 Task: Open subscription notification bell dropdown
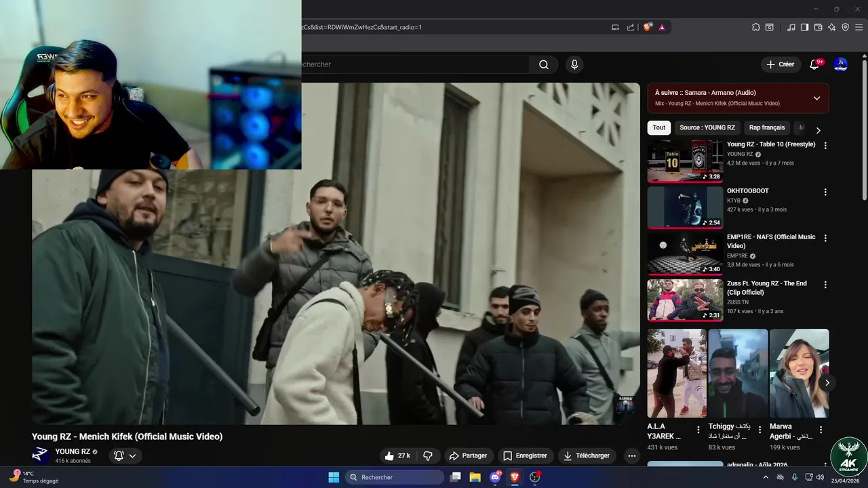point(125,455)
